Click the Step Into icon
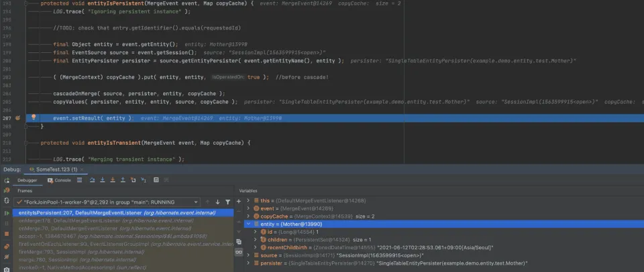The height and width of the screenshot is (272, 644). [x=102, y=180]
